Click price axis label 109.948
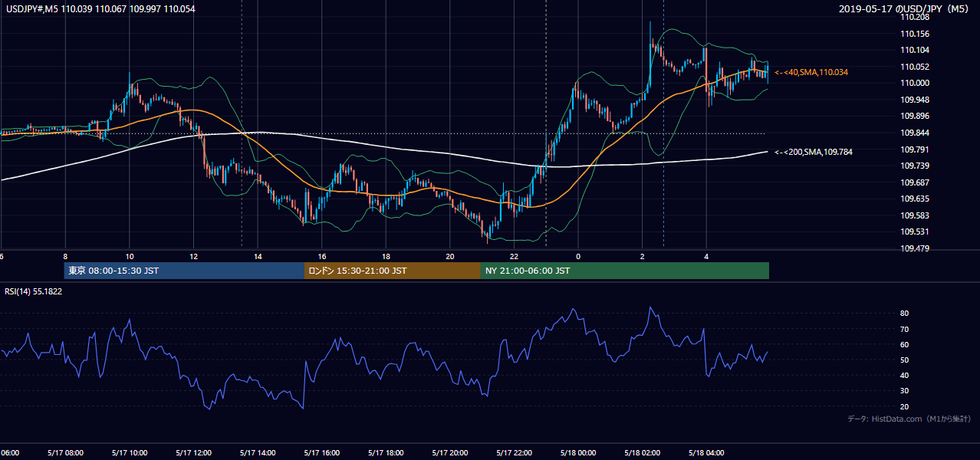The height and width of the screenshot is (460, 980). [916, 100]
